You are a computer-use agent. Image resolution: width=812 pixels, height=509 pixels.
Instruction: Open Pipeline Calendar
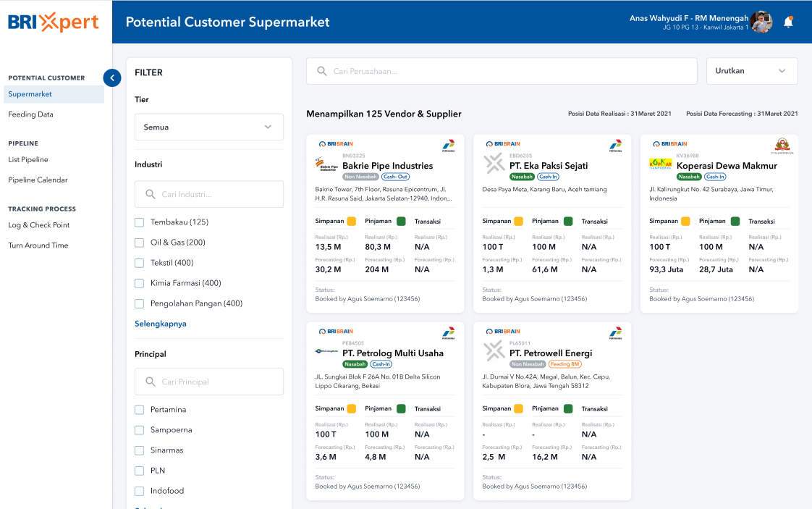tap(38, 180)
